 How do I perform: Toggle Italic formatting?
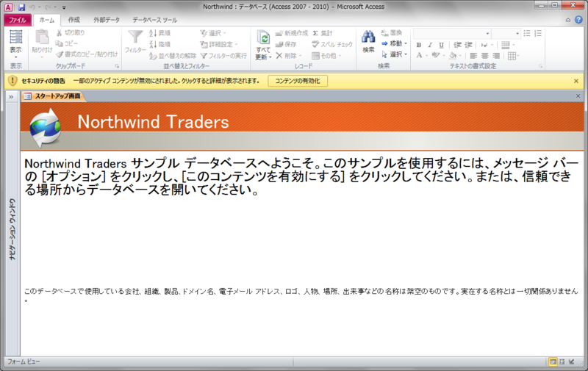pyautogui.click(x=430, y=45)
